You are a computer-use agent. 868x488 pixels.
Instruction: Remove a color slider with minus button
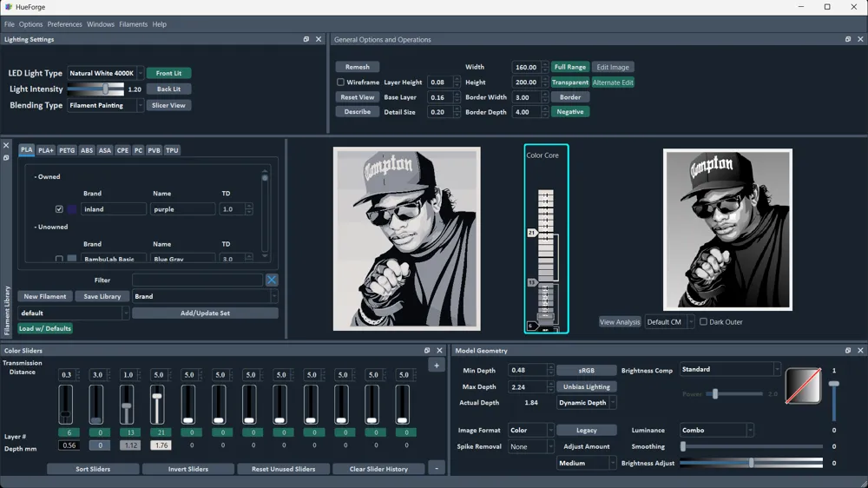coord(437,469)
